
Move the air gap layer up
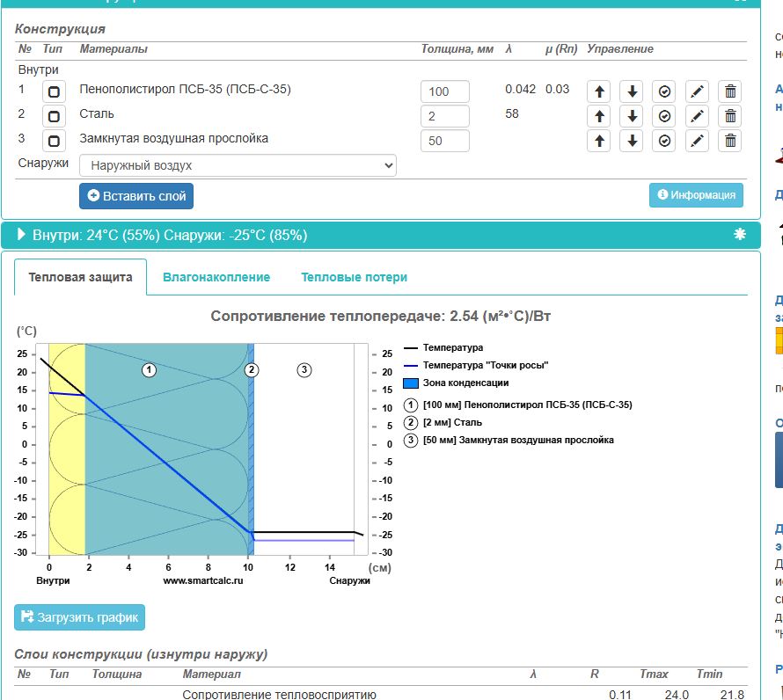point(598,141)
